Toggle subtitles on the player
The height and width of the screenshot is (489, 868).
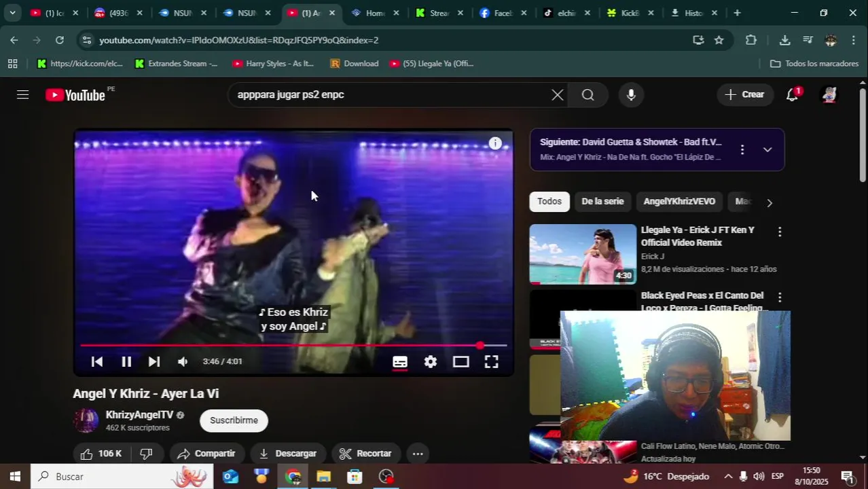(400, 362)
